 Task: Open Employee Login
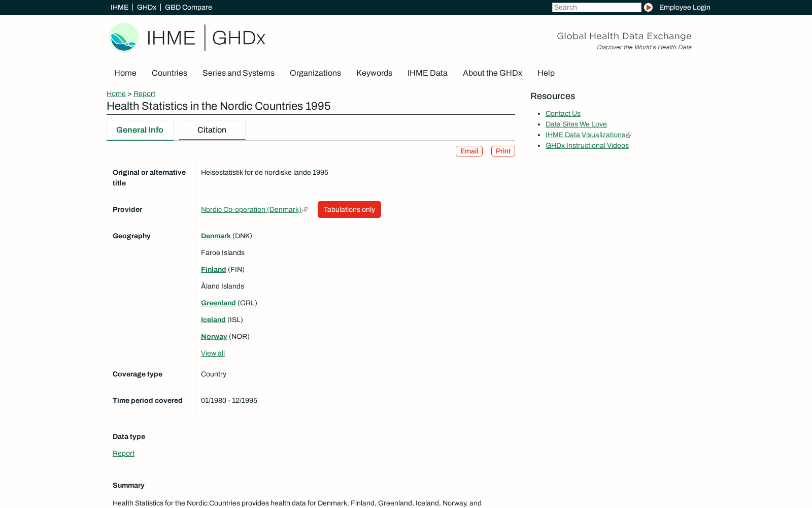685,7
